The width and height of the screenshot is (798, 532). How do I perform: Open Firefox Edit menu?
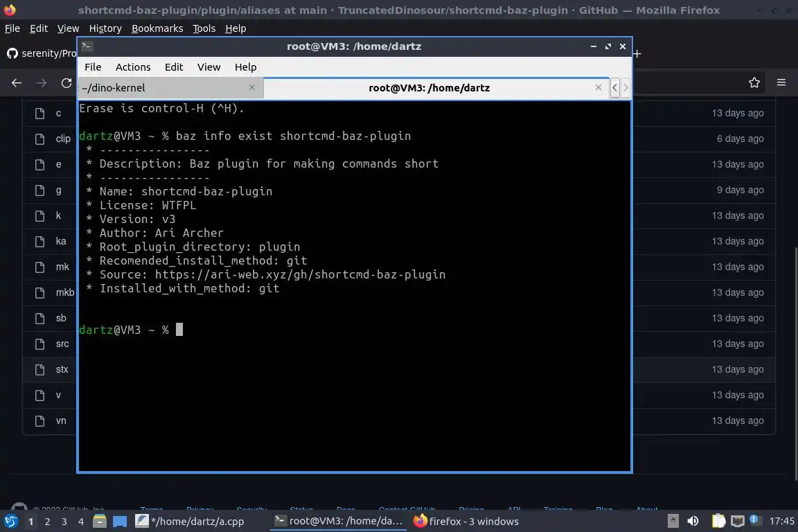pyautogui.click(x=39, y=28)
